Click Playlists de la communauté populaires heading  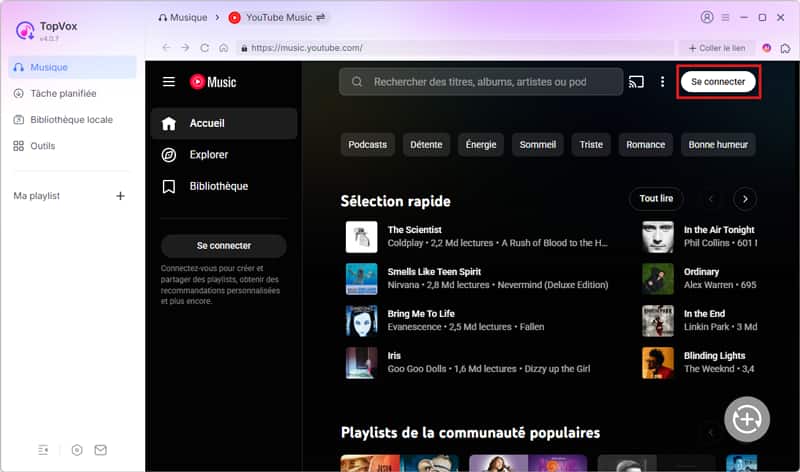coord(470,433)
